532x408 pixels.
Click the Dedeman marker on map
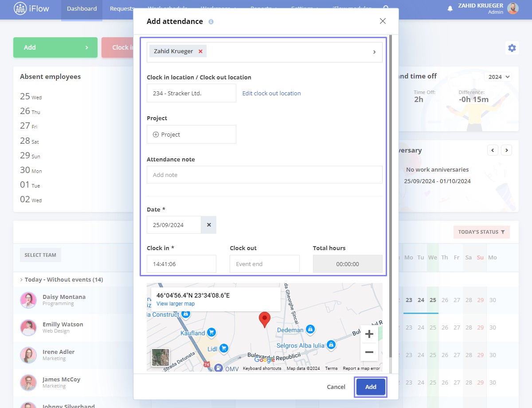pyautogui.click(x=311, y=330)
